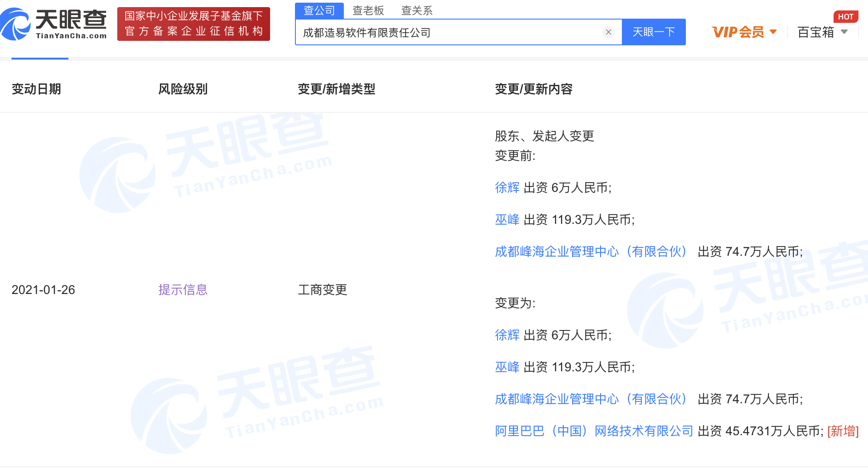Click the 风险级别 column header
This screenshot has height=469, width=868.
point(183,89)
